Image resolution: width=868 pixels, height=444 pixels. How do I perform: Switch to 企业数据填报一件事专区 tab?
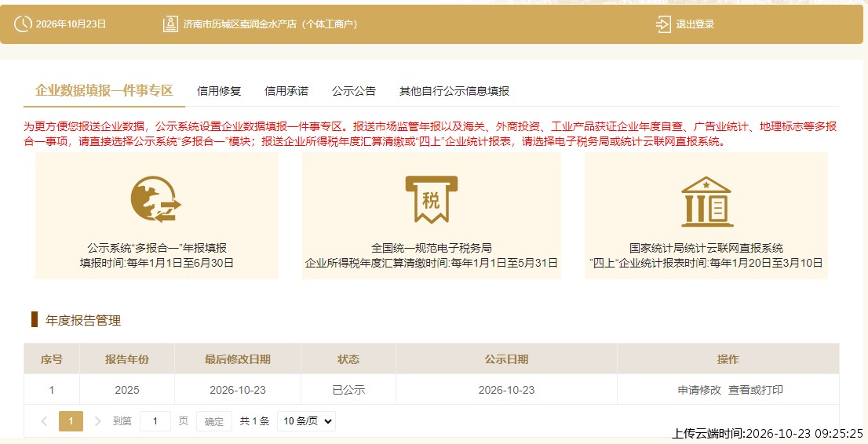[104, 90]
